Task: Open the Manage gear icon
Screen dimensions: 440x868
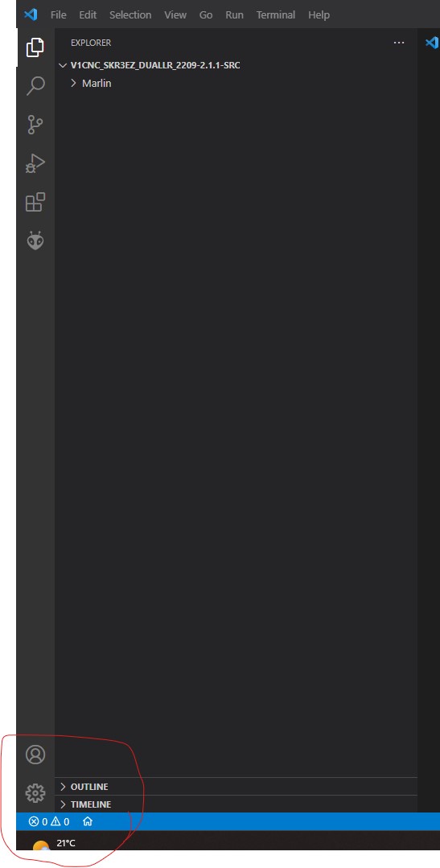Action: (x=35, y=793)
